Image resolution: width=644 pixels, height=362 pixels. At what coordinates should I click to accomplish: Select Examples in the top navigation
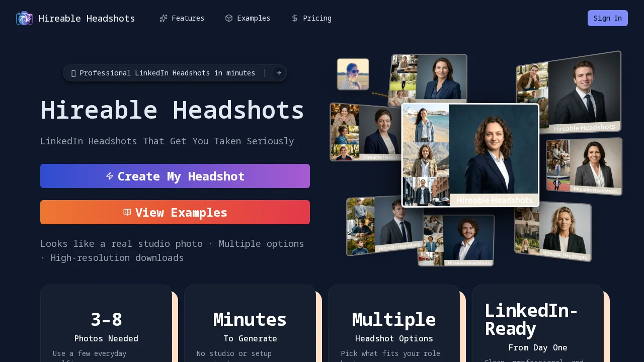pyautogui.click(x=254, y=18)
